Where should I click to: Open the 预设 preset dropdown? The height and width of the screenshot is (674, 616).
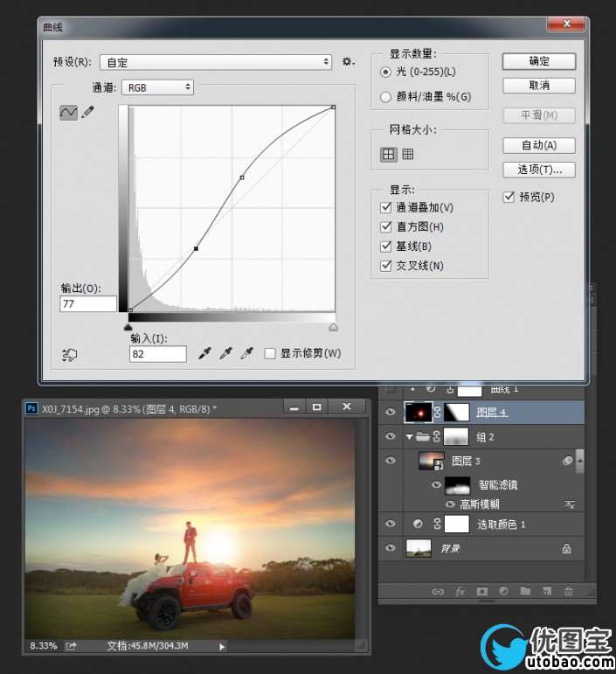pyautogui.click(x=216, y=62)
